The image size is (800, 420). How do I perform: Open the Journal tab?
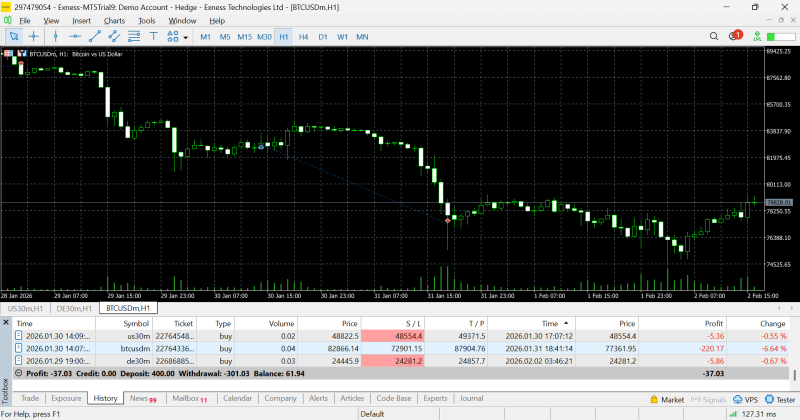(471, 399)
